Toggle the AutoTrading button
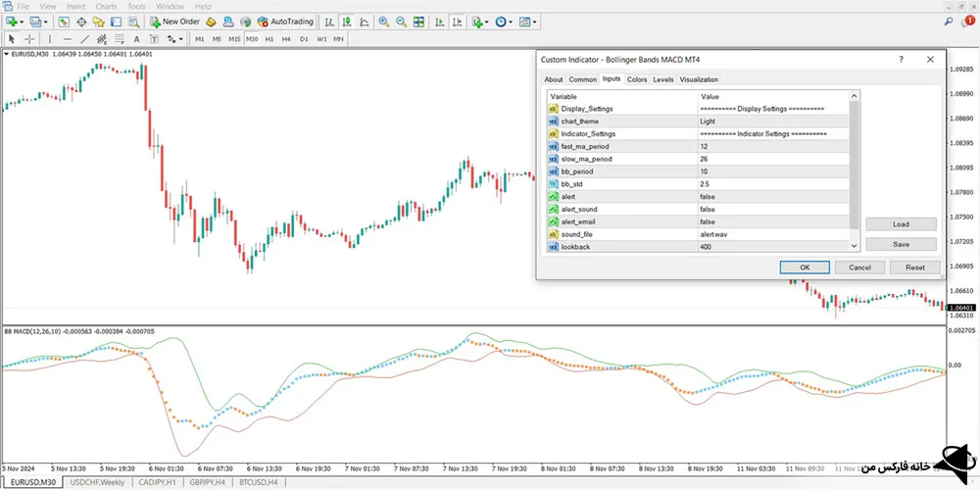This screenshot has height=490, width=980. 285,22
